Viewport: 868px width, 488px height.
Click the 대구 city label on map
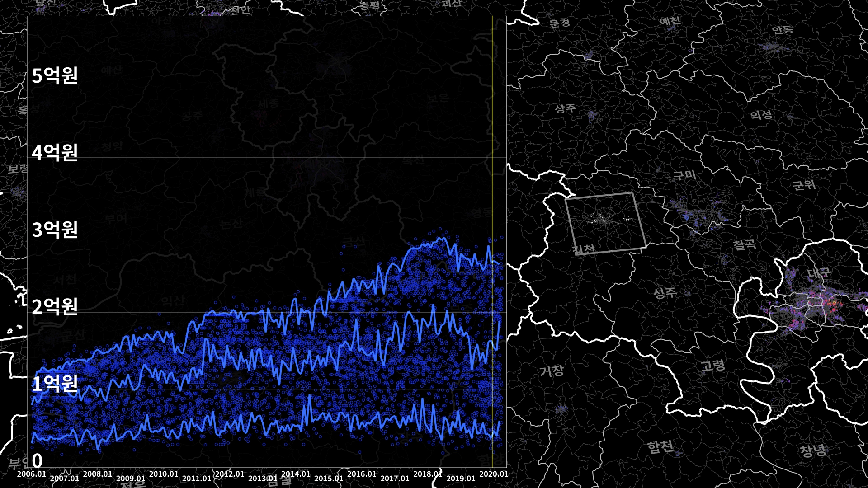[x=819, y=272]
